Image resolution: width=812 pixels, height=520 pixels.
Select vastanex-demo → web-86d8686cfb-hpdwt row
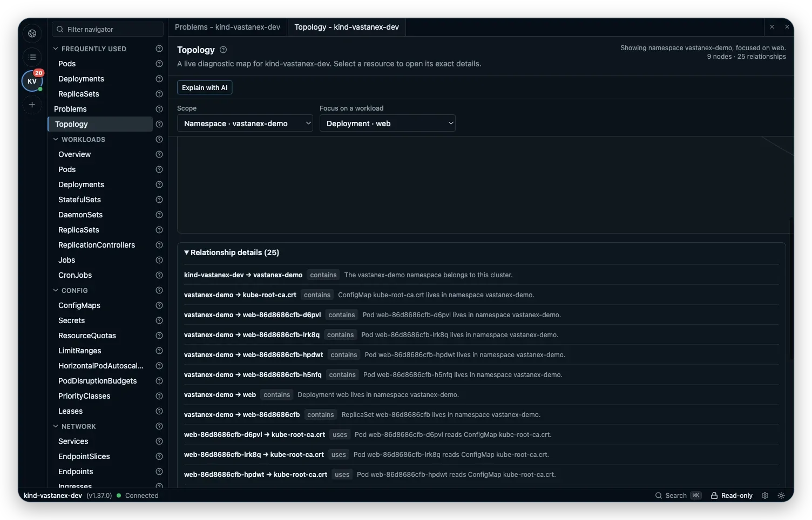tap(481, 355)
